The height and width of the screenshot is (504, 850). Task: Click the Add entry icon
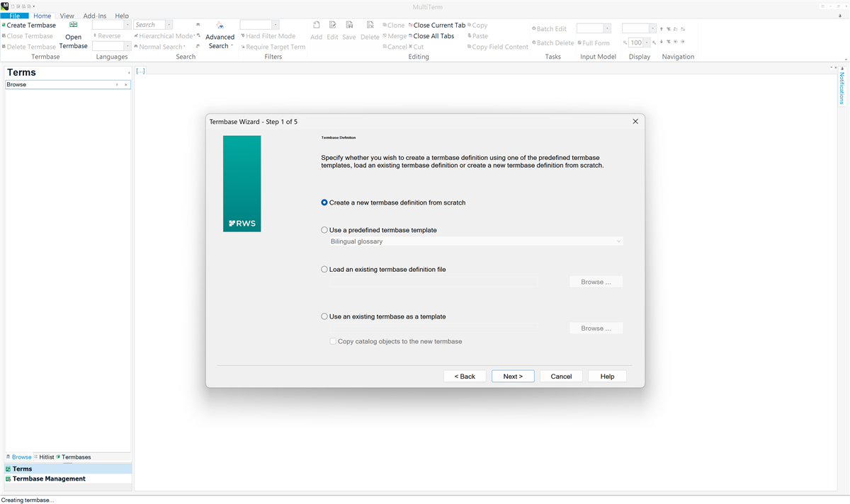(316, 25)
